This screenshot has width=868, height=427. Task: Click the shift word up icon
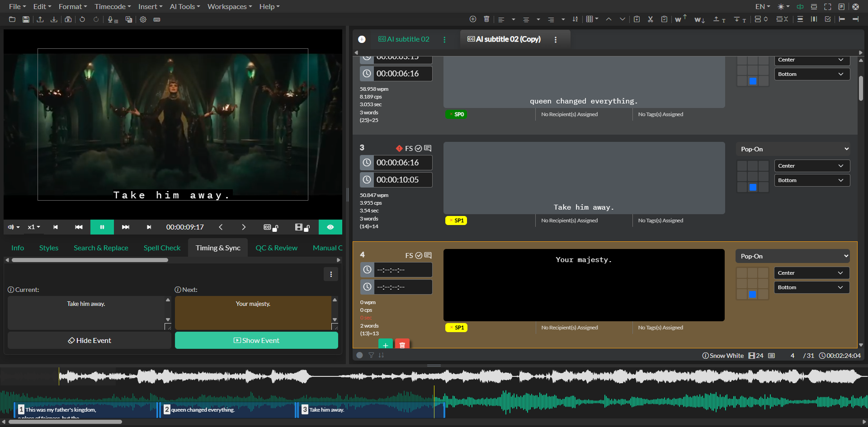[680, 19]
